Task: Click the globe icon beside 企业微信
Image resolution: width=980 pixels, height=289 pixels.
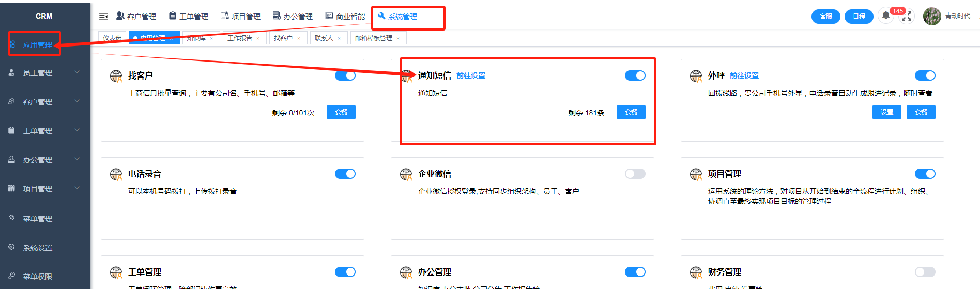Action: pos(406,174)
